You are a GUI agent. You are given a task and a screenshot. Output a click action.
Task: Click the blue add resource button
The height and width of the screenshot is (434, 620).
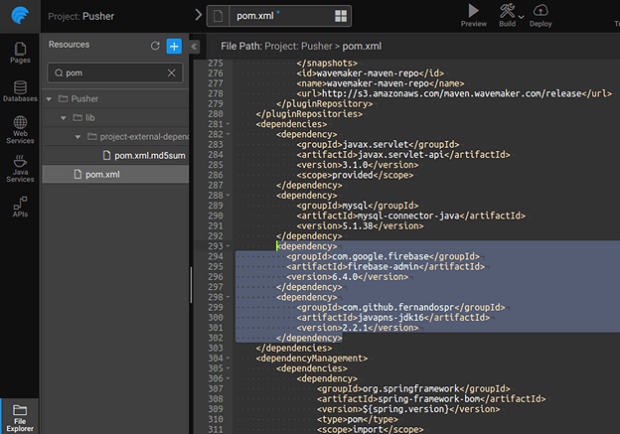[x=173, y=46]
